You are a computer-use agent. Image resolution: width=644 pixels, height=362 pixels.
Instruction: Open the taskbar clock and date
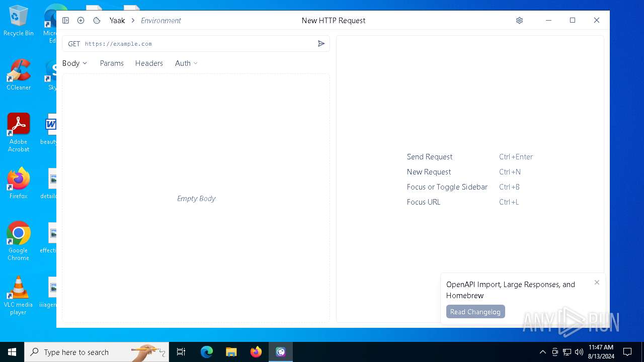coord(601,352)
